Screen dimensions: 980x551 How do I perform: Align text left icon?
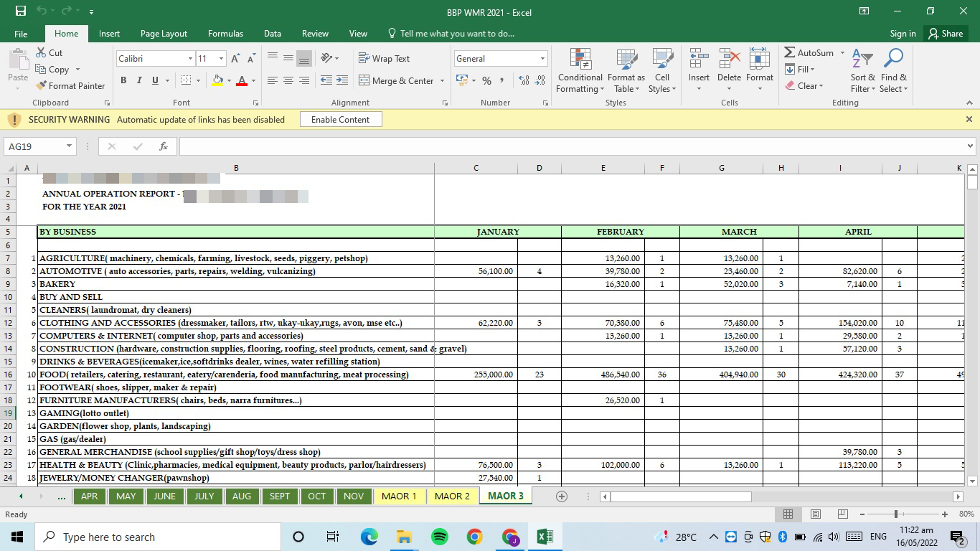point(273,80)
